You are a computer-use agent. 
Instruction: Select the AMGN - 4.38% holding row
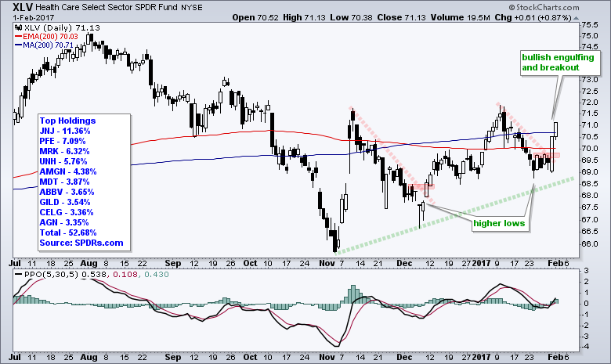coord(68,171)
